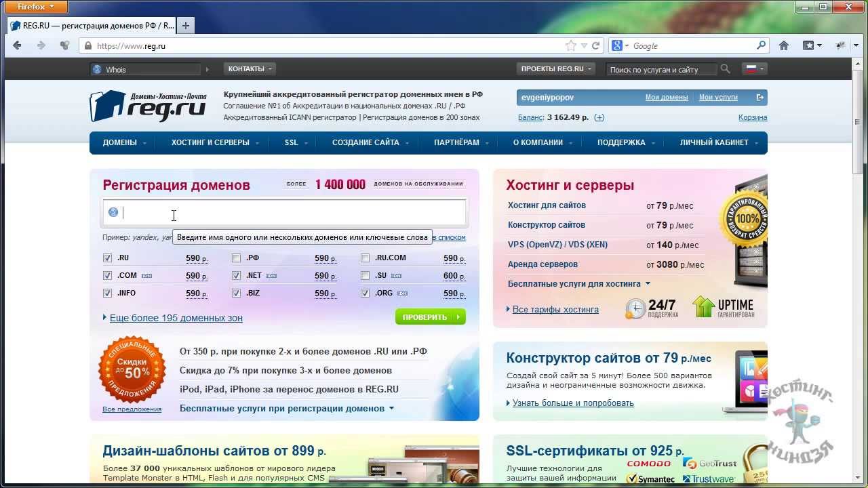Click the 24/7 support clock icon
Screen dimensions: 868x488
(635, 308)
